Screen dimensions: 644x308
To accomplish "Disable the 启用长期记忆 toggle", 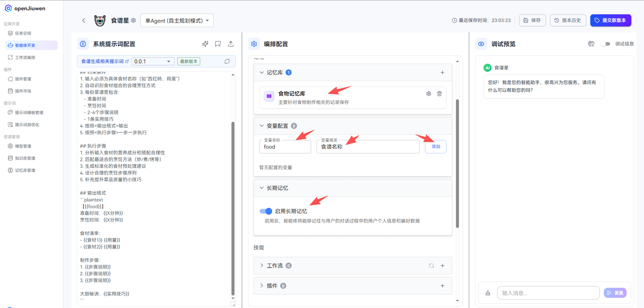I will 265,211.
